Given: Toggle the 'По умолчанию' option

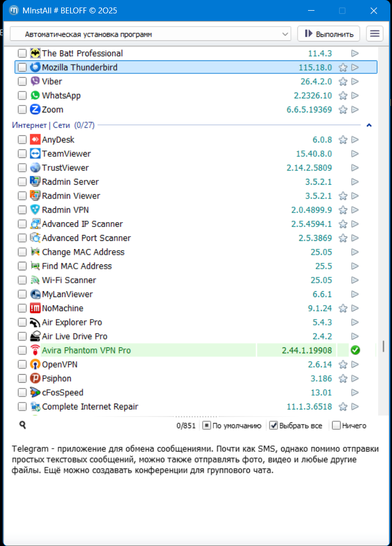Looking at the screenshot, I should [206, 426].
